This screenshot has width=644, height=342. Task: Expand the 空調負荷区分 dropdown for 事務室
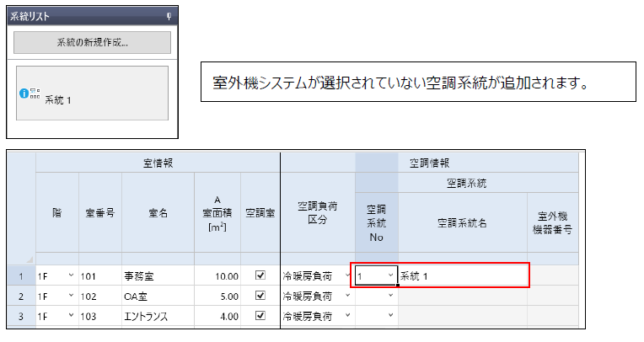click(x=347, y=275)
